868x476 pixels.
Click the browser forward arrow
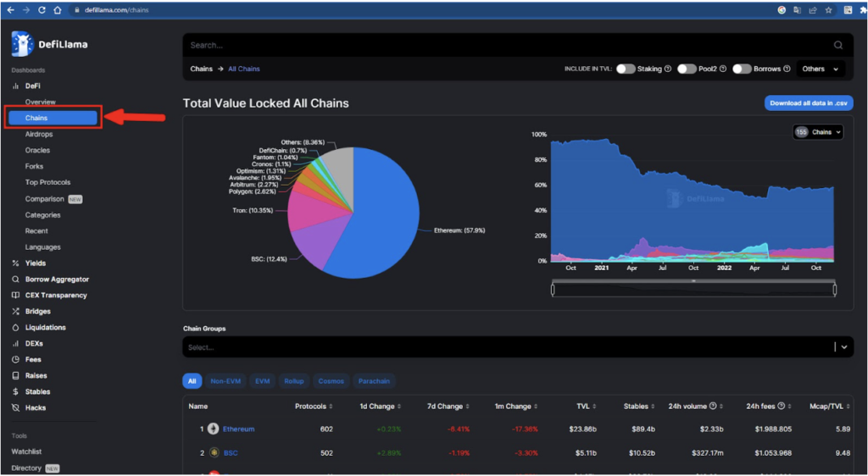[26, 10]
